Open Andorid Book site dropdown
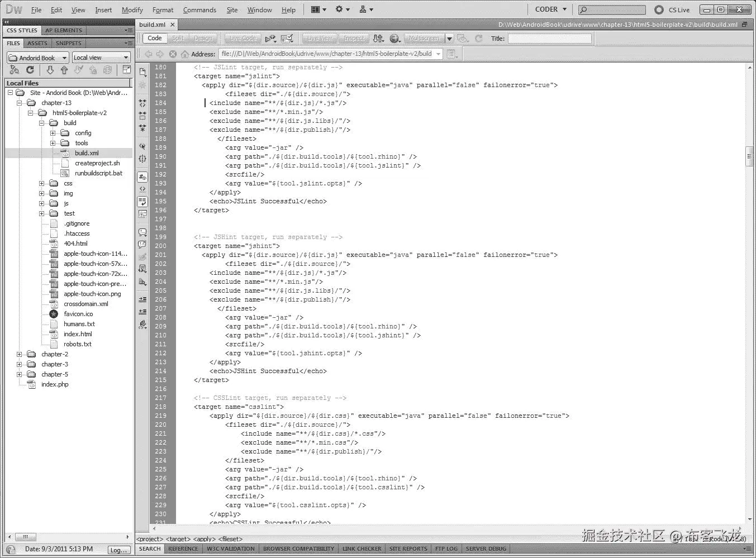 [x=38, y=58]
